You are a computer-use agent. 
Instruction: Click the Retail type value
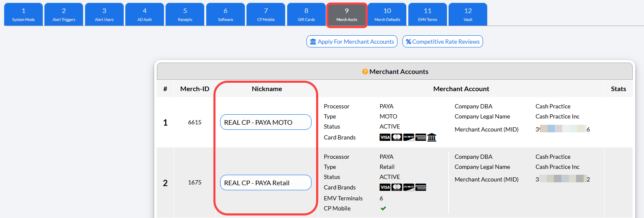(x=387, y=167)
